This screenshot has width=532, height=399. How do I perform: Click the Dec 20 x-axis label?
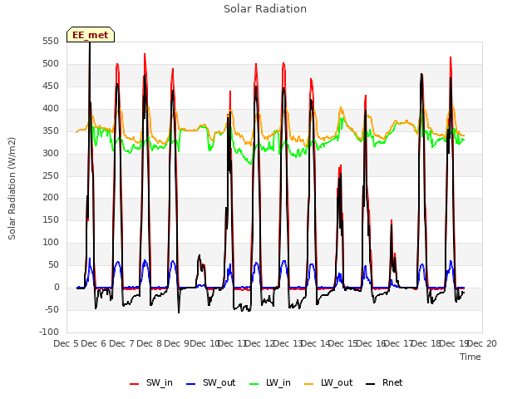482,343
